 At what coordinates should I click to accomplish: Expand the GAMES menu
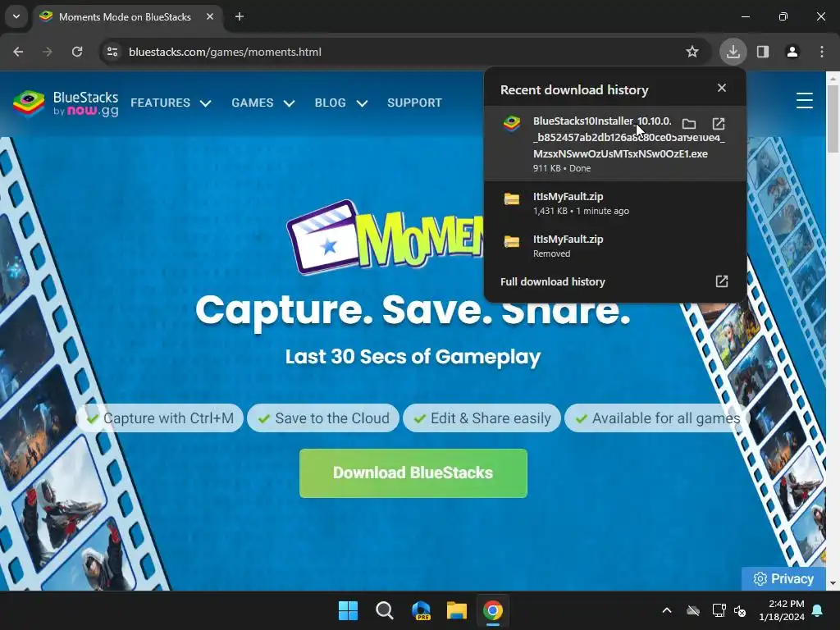[x=263, y=103]
